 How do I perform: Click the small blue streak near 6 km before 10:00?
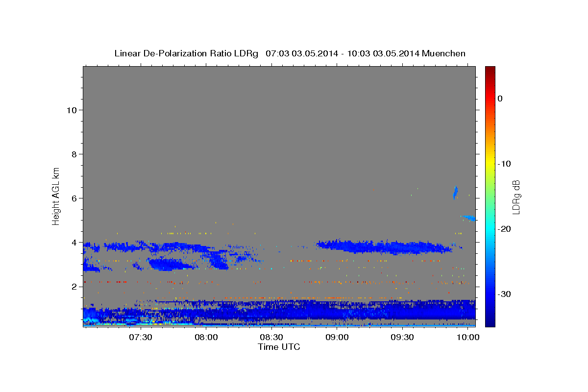pyautogui.click(x=455, y=193)
